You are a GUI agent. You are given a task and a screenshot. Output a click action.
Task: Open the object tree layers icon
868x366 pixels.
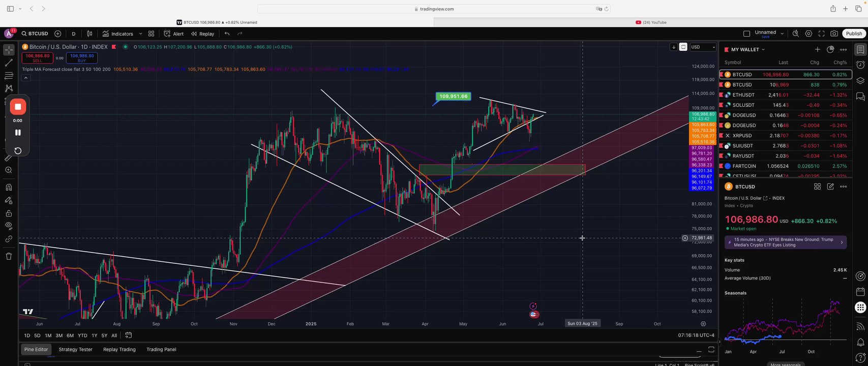860,81
